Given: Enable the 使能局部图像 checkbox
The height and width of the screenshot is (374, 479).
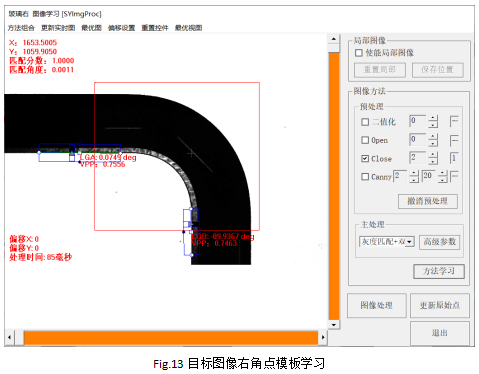Looking at the screenshot, I should tap(359, 53).
